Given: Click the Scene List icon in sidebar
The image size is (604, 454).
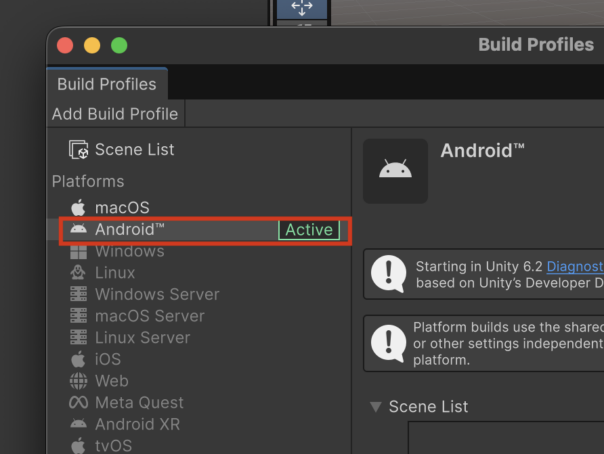Looking at the screenshot, I should coord(78,150).
